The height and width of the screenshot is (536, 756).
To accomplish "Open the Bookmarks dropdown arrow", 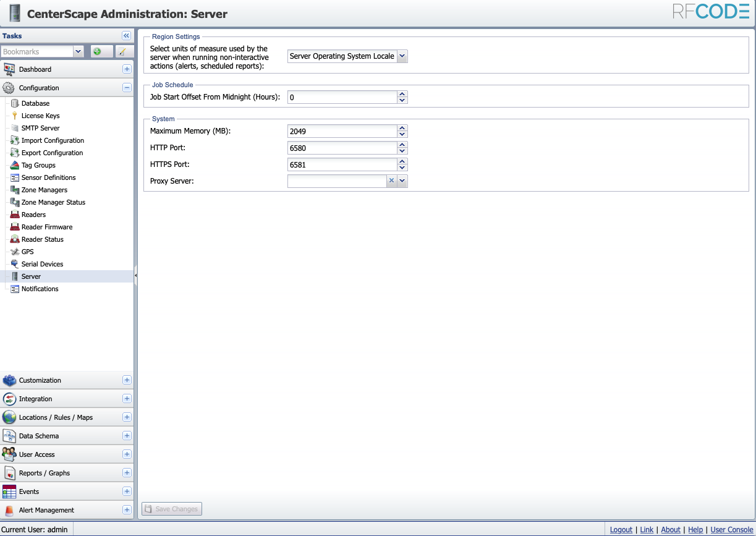I will coord(79,52).
